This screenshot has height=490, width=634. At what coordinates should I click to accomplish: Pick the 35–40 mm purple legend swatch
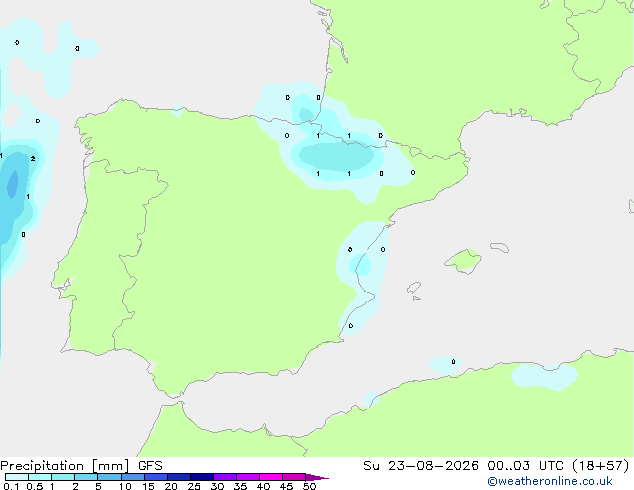[x=248, y=477]
